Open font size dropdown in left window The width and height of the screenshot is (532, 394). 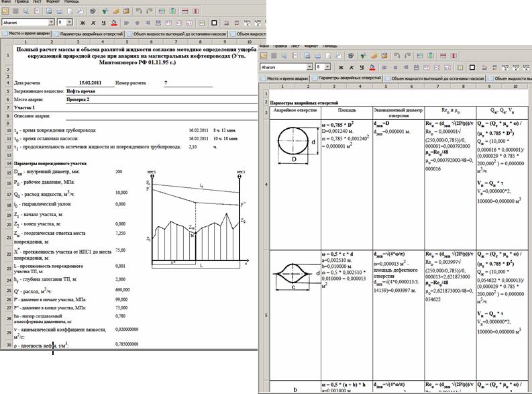[x=69, y=23]
